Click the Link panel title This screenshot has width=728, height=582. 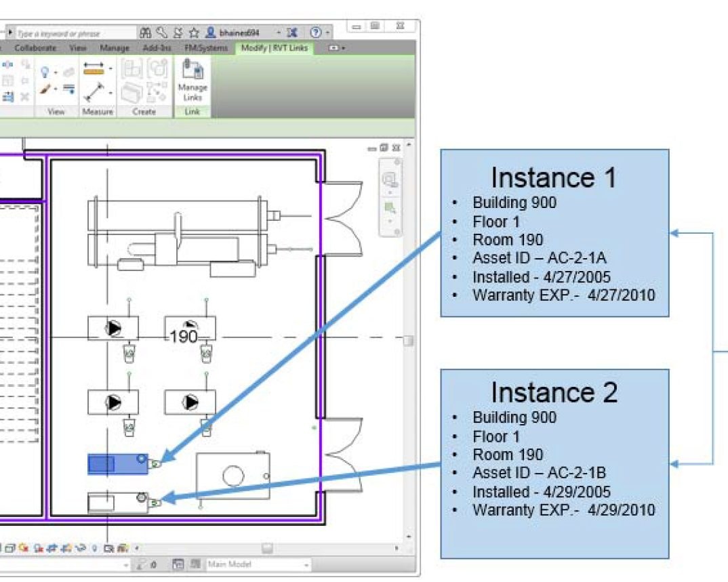(193, 111)
